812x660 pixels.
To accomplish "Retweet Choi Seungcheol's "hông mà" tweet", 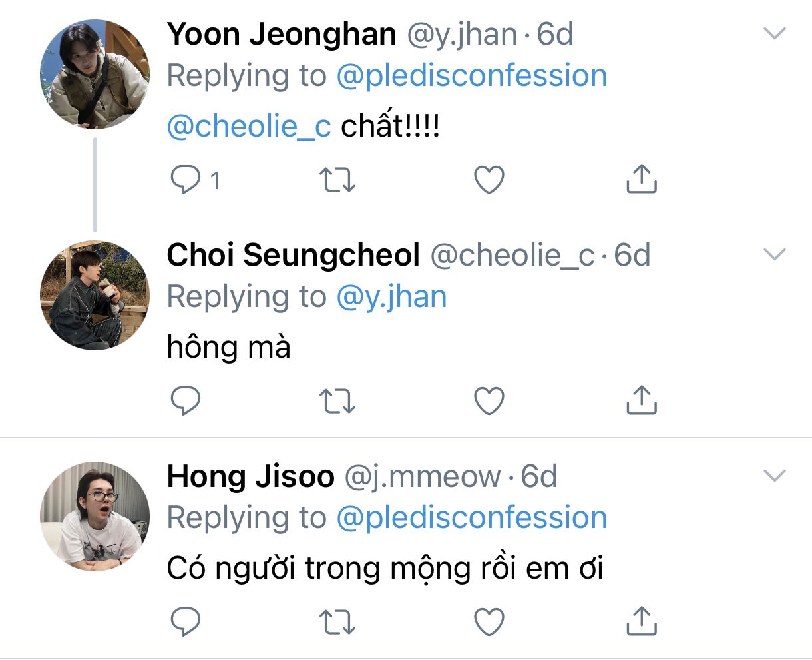I will 337,400.
